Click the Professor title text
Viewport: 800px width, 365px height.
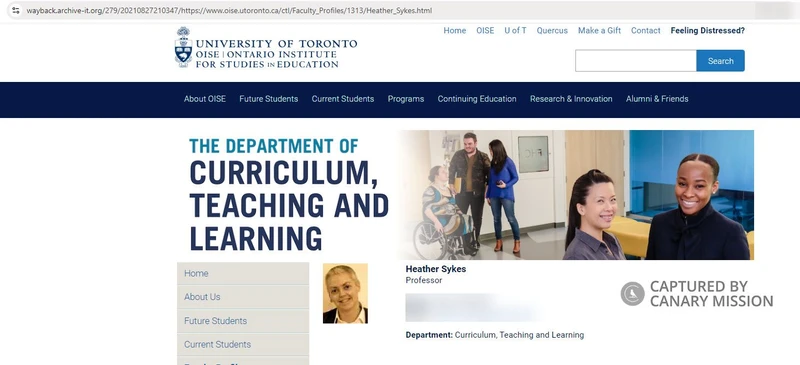click(424, 281)
